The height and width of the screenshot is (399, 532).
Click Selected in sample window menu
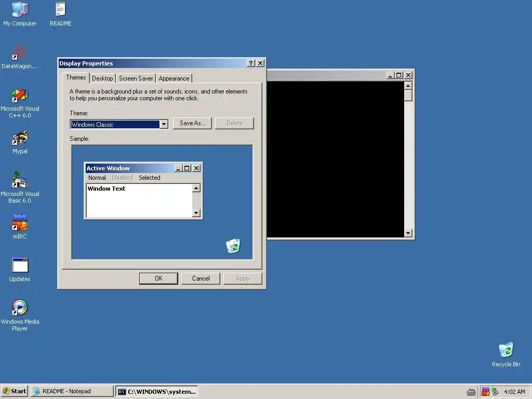pyautogui.click(x=149, y=178)
